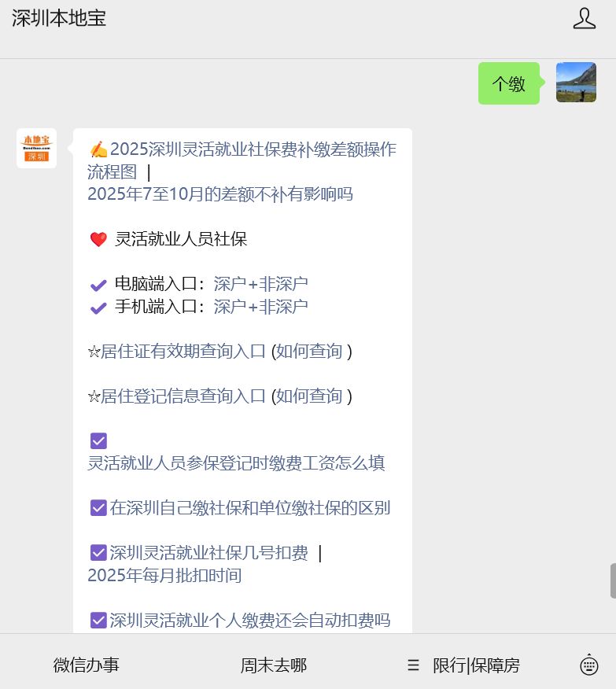The image size is (616, 689).
Task: Click the keyboard input toggle icon
Action: point(588,665)
